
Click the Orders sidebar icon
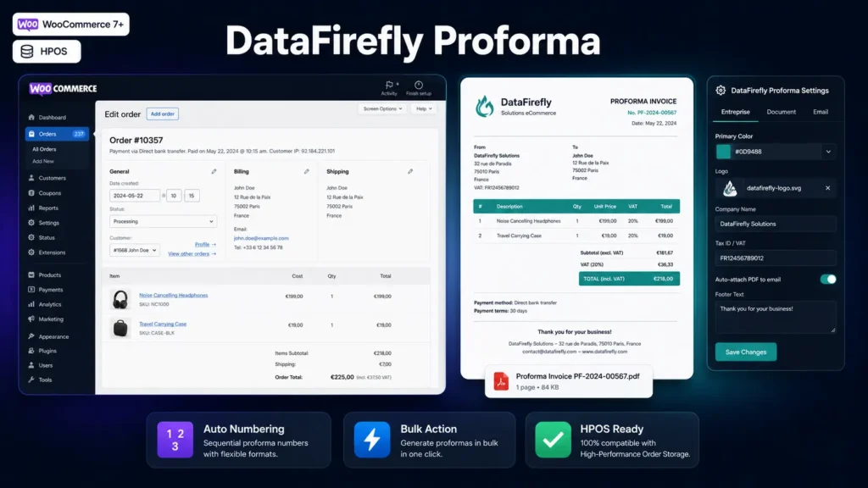(31, 134)
